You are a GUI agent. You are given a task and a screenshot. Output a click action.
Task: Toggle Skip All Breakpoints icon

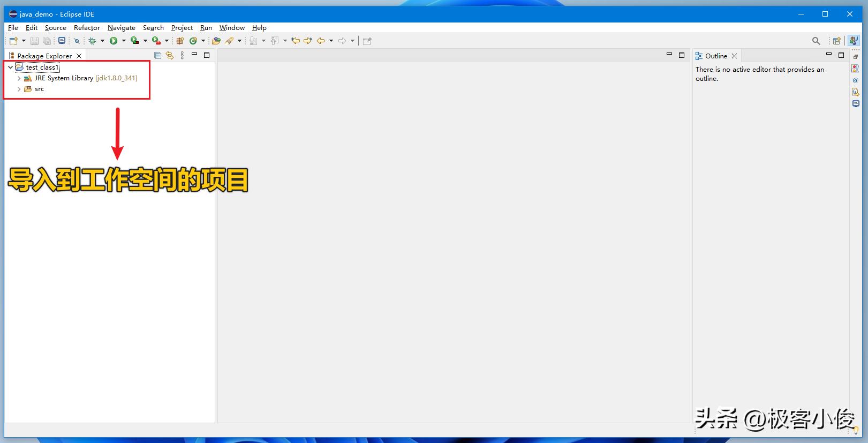coord(77,41)
